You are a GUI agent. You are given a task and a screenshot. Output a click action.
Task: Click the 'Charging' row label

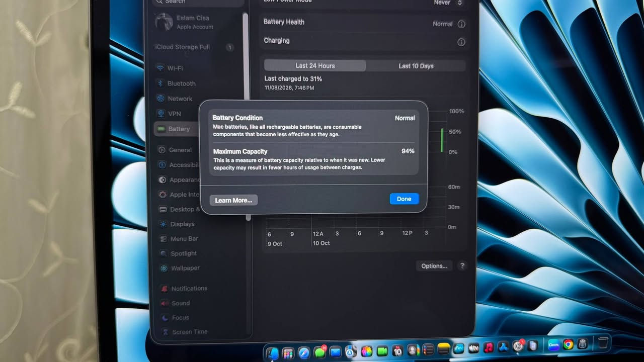coord(277,41)
